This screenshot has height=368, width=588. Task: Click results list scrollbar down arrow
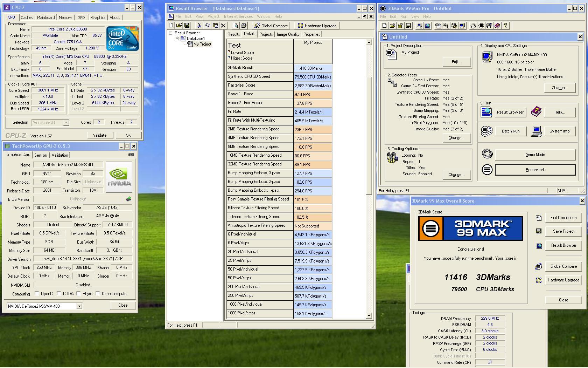[x=369, y=315]
